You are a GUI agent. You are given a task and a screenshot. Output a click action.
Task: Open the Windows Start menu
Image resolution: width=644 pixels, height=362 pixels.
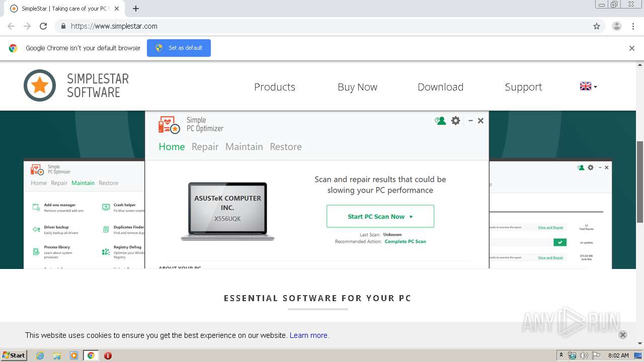tap(14, 355)
